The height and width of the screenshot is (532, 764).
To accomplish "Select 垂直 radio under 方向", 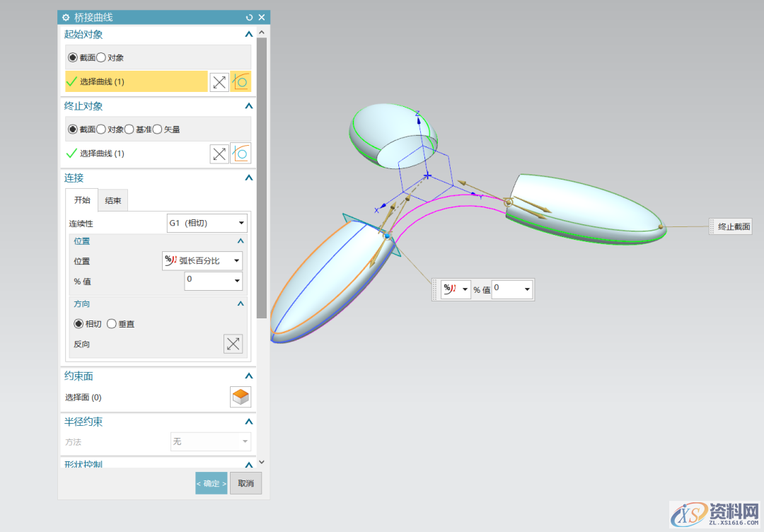I will coord(112,324).
